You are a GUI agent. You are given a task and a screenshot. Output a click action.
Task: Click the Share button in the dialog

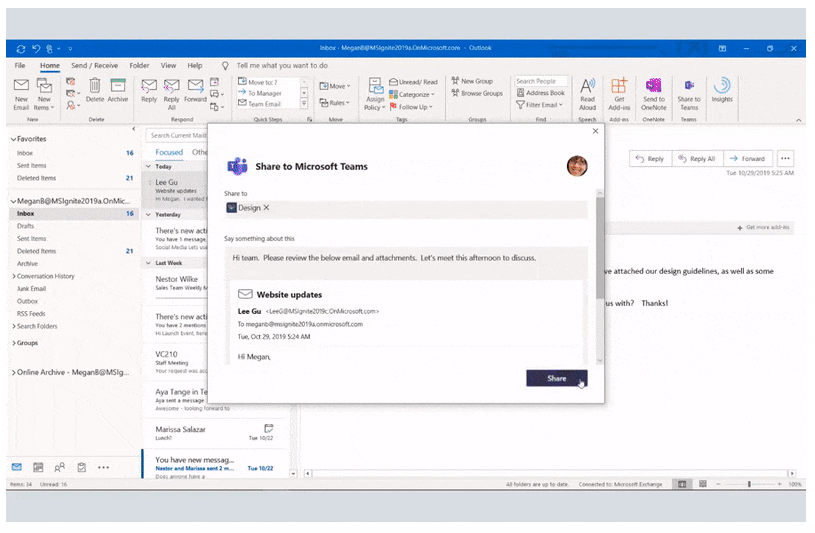coord(557,378)
